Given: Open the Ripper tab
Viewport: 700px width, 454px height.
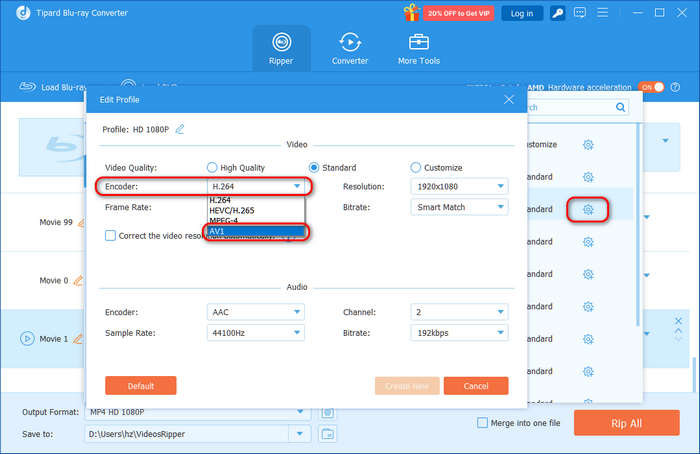Looking at the screenshot, I should (281, 49).
